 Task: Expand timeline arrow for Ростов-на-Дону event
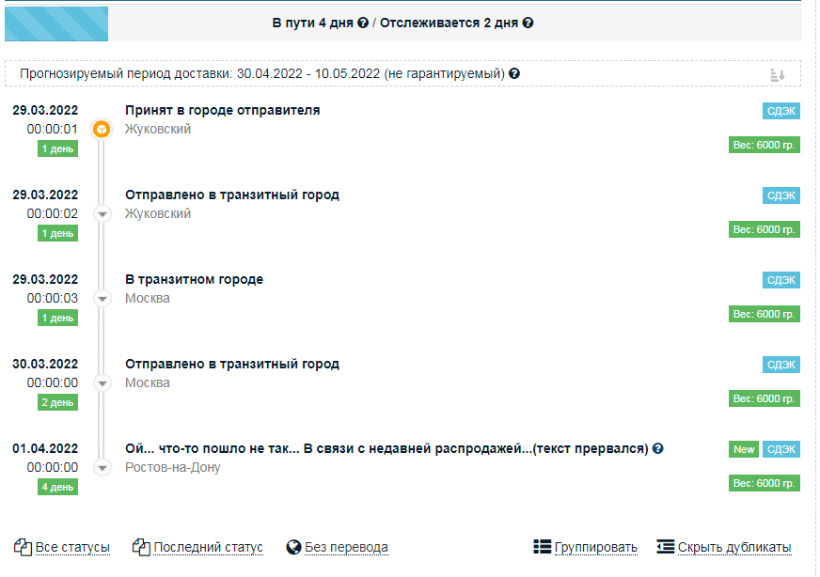point(101,467)
